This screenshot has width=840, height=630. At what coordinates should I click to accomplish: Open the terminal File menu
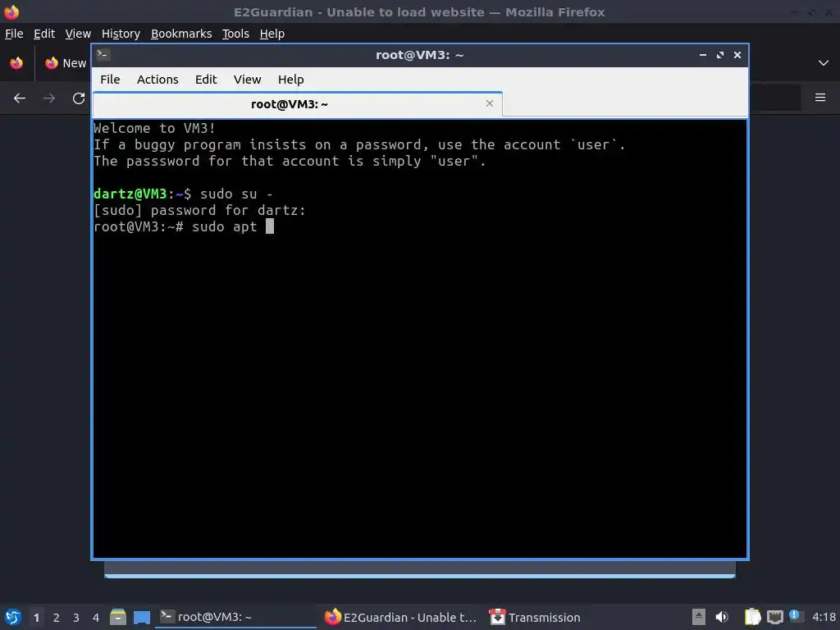[110, 80]
